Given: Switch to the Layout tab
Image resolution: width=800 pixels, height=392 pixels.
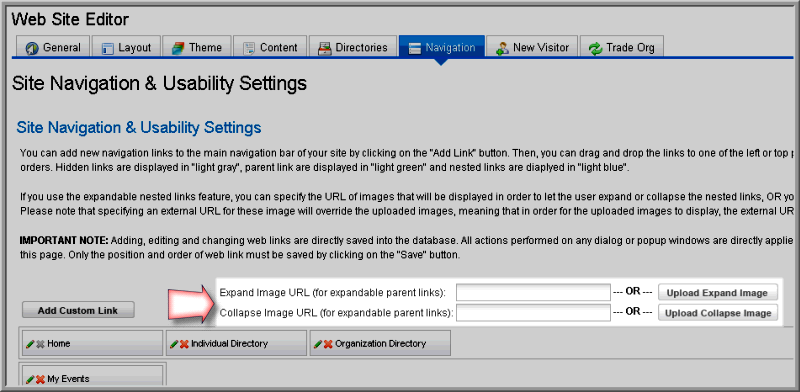Looking at the screenshot, I should (126, 47).
